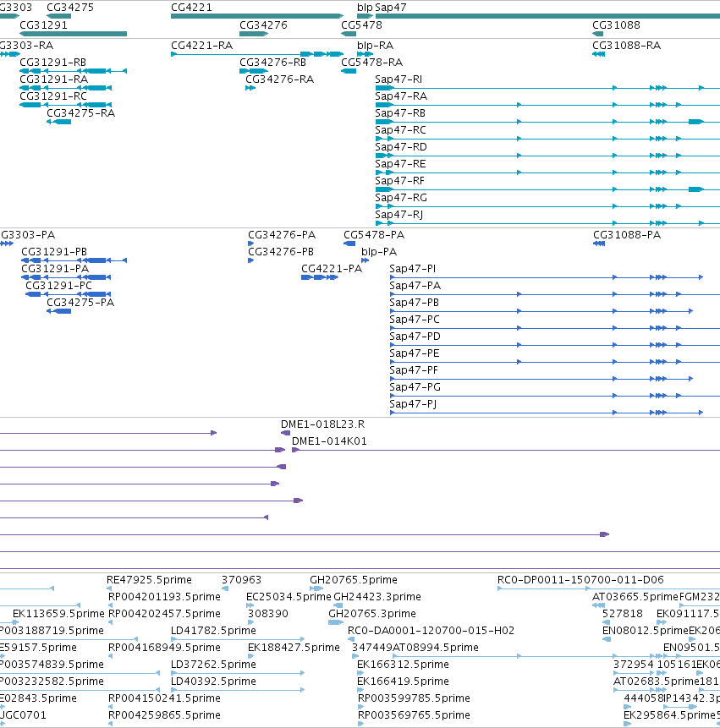
Task: Select the CG31088-PA protein
Action: (599, 244)
